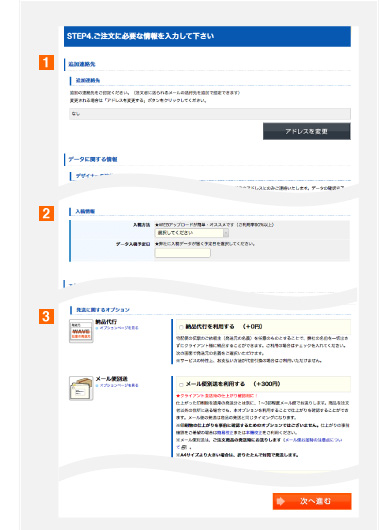Open the 入稿方法 選択してください dropdown
Viewport: 379px width, 530px height.
coord(192,233)
